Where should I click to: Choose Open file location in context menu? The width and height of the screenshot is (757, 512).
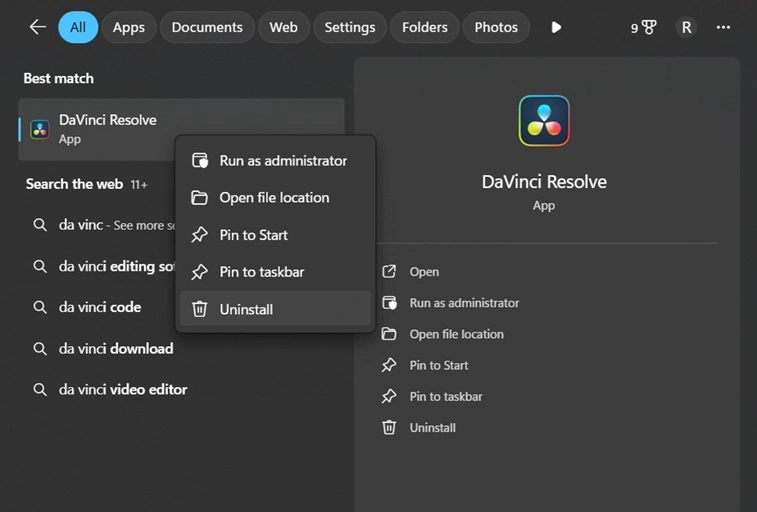[x=275, y=197]
